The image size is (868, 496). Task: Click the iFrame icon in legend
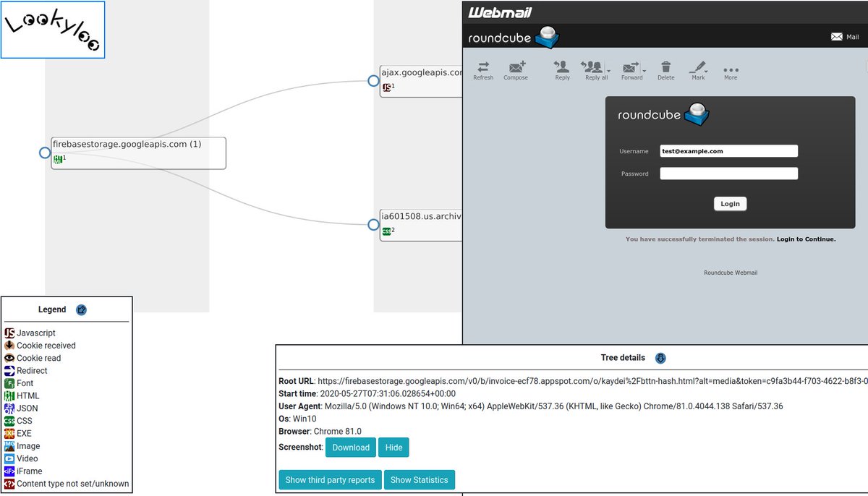tap(9, 471)
